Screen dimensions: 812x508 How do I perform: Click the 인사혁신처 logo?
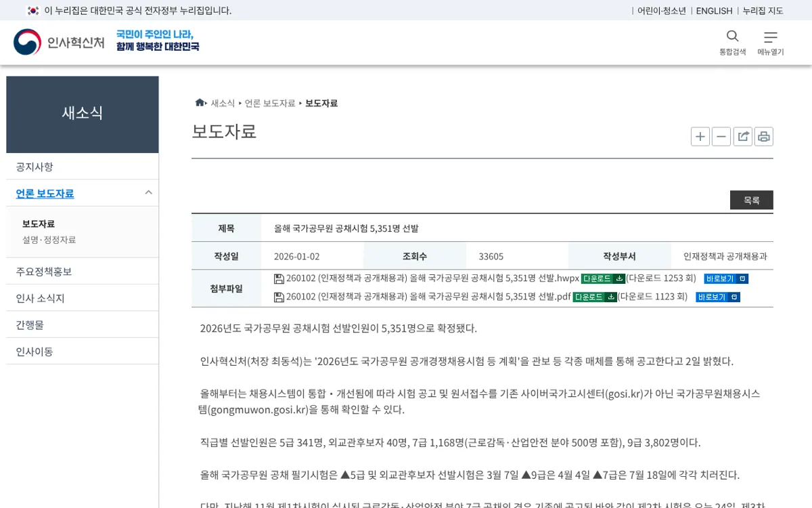pos(60,42)
